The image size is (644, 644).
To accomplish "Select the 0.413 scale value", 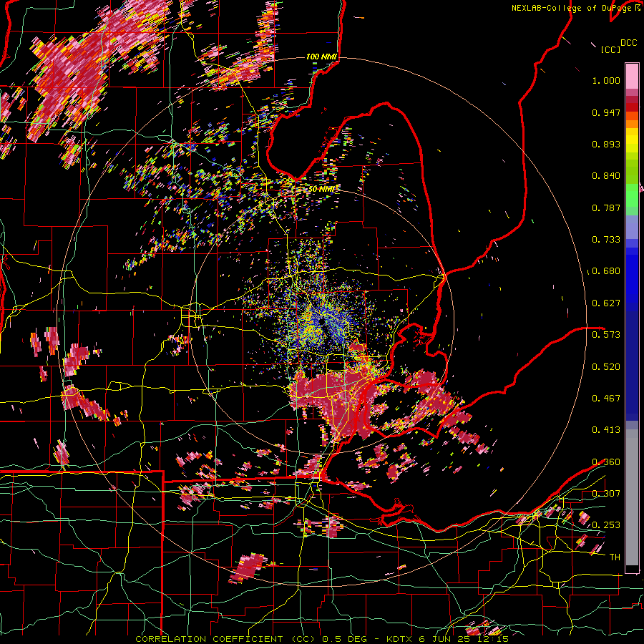I will (x=606, y=429).
